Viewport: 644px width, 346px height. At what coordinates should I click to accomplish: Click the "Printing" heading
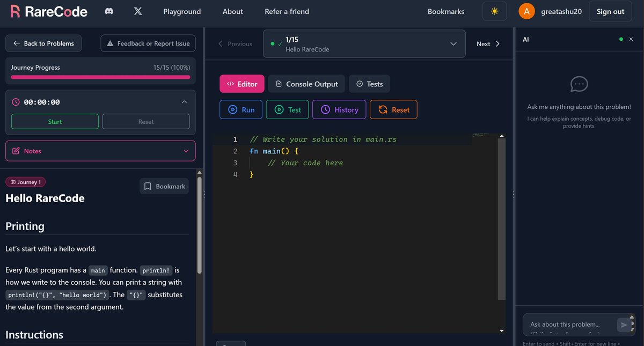coord(25,226)
